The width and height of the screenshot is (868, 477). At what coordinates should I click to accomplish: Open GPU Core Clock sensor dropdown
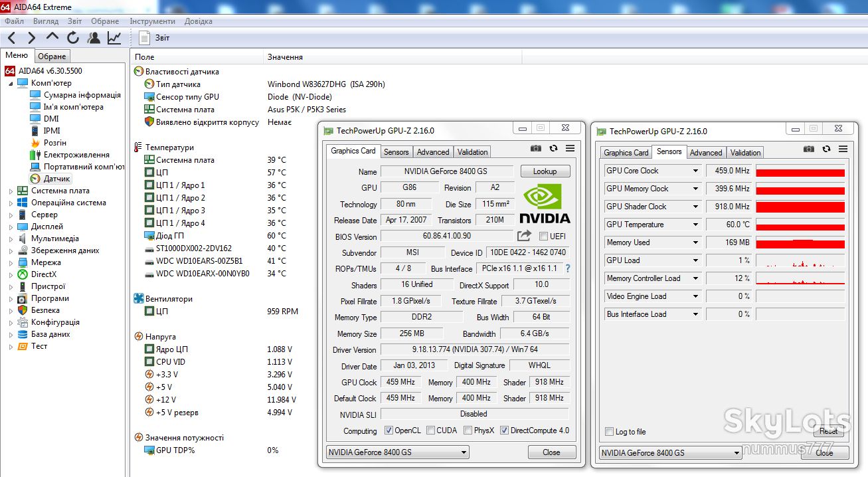coord(695,171)
